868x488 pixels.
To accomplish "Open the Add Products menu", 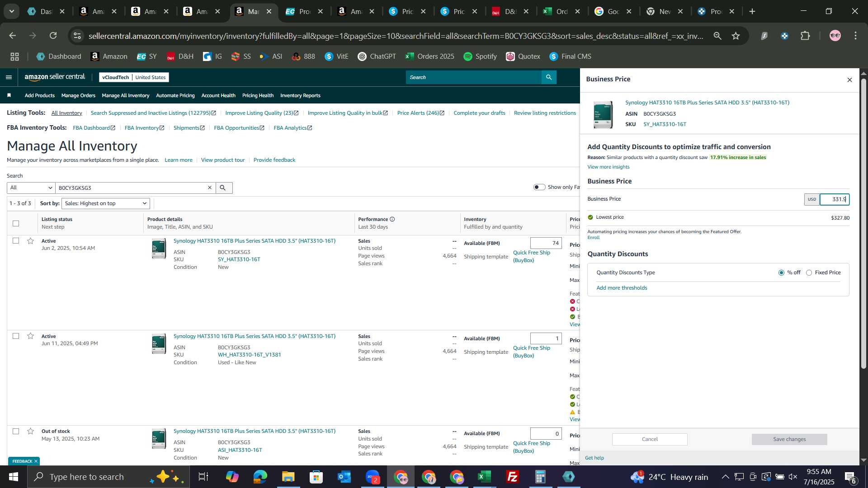I will pyautogui.click(x=39, y=95).
